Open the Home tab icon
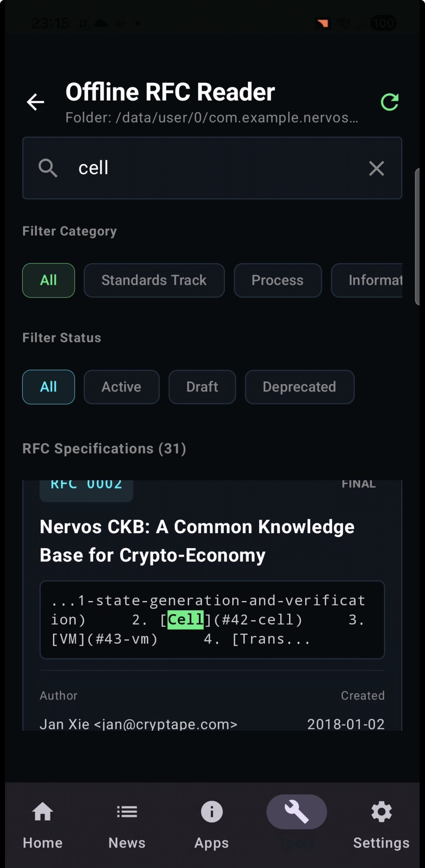The height and width of the screenshot is (868, 425). [43, 812]
